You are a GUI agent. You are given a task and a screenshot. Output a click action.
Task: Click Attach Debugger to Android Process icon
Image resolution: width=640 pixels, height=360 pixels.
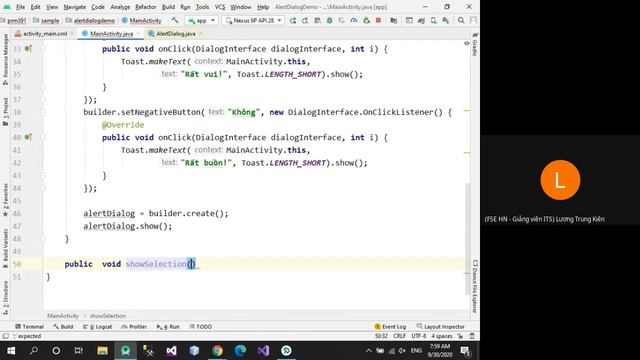pos(366,20)
